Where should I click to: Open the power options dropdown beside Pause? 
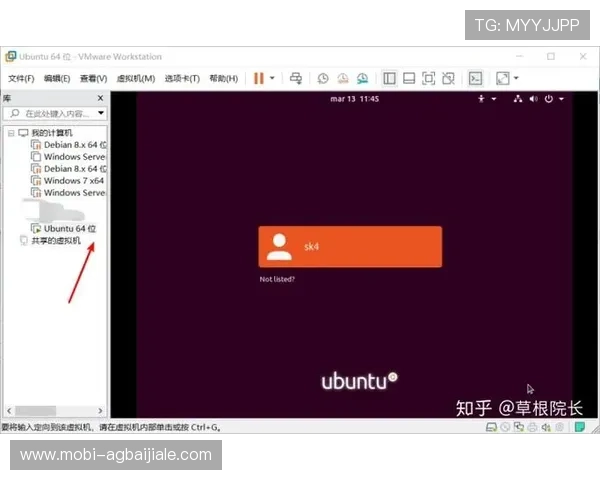272,78
